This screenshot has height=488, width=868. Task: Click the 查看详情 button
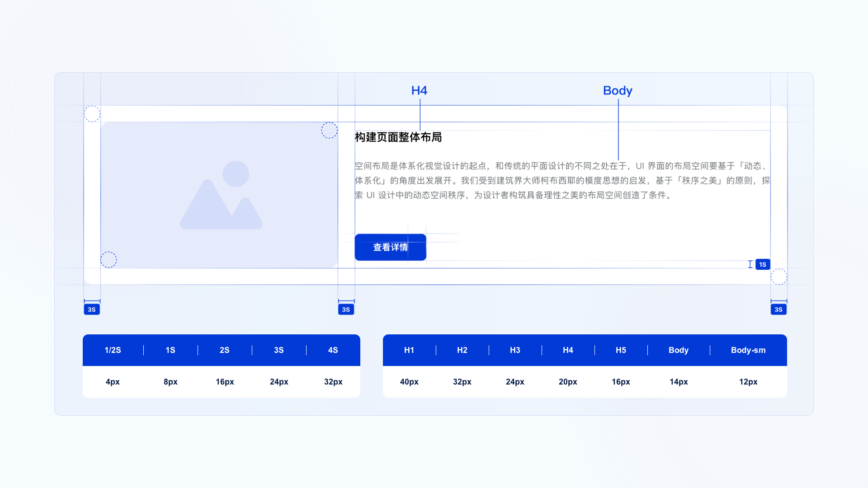pos(390,247)
